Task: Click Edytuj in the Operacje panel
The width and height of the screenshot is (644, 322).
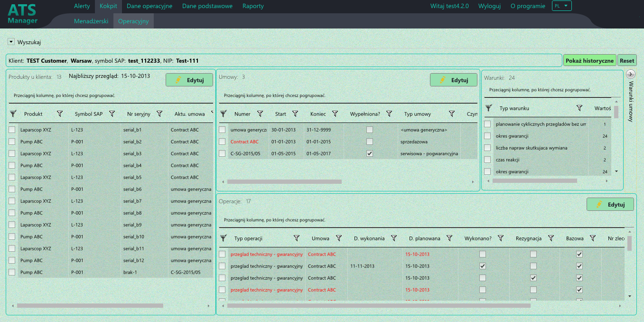Action: pyautogui.click(x=610, y=204)
